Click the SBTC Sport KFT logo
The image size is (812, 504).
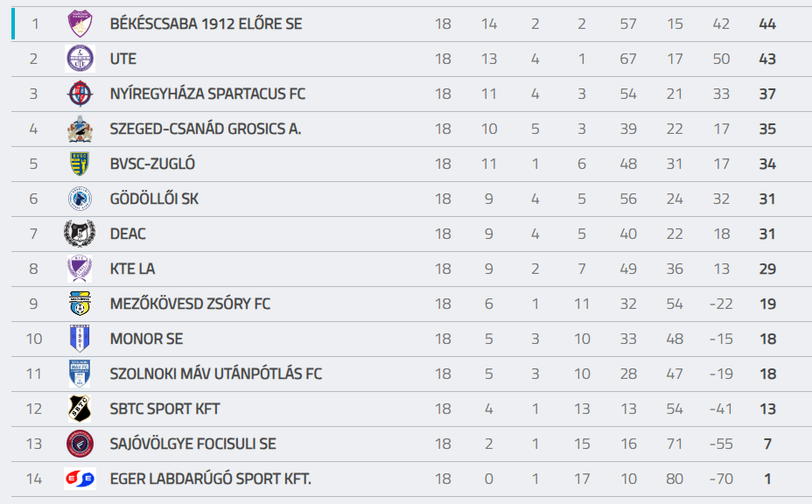pyautogui.click(x=80, y=409)
